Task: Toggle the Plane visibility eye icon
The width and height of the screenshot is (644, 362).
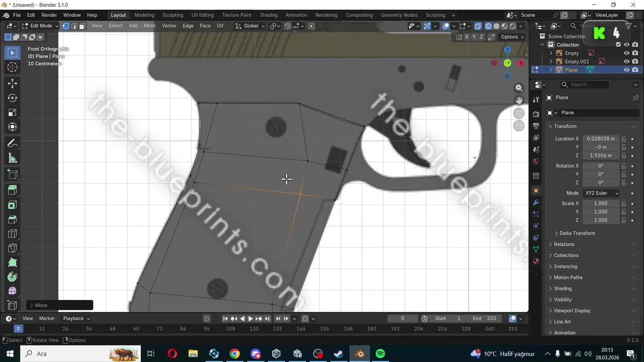Action: [627, 70]
